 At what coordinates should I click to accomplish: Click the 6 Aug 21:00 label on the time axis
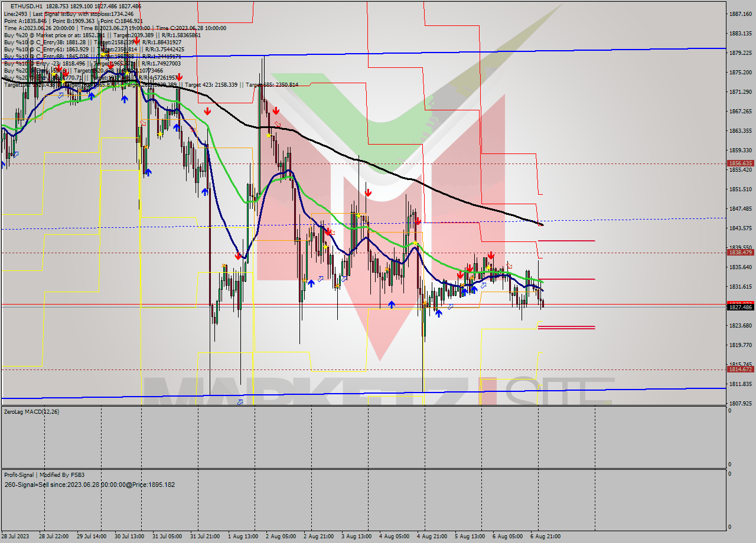pos(546,535)
